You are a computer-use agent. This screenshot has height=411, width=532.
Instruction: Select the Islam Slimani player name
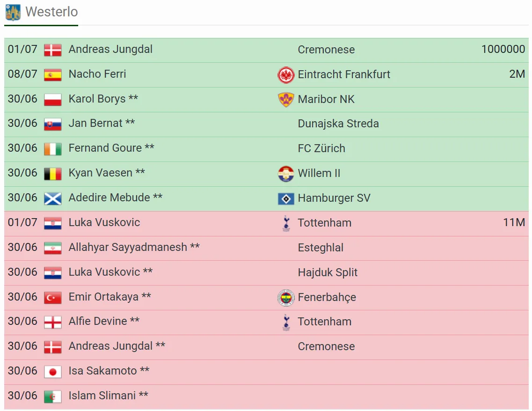(102, 396)
